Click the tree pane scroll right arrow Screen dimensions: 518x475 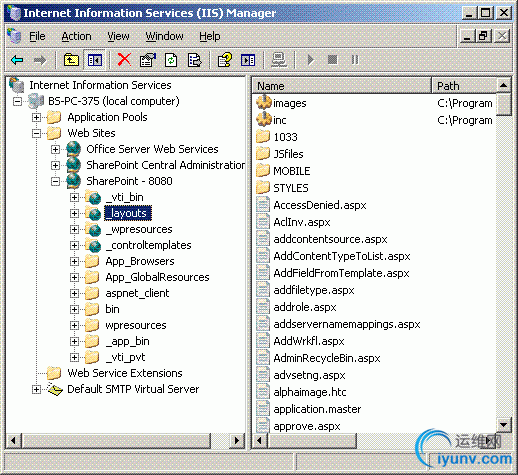tap(237, 441)
